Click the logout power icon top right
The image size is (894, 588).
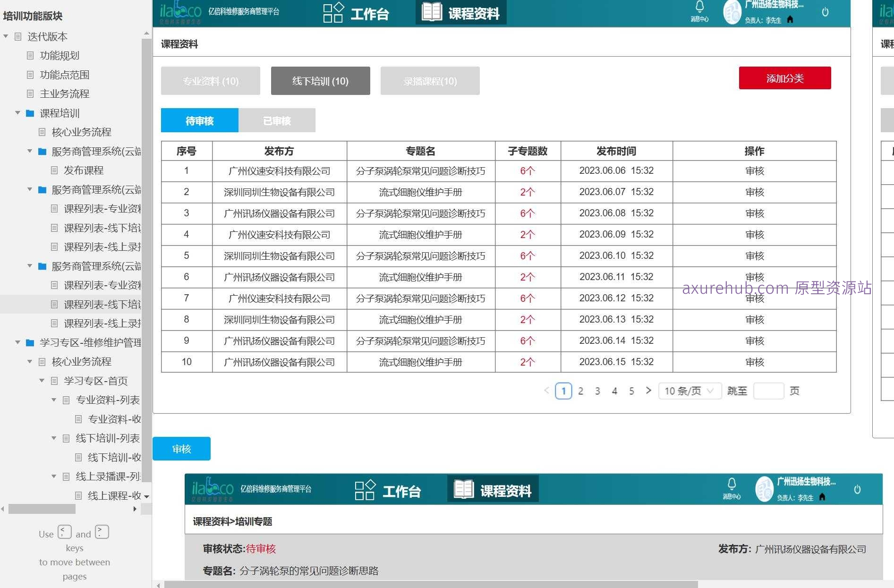(x=826, y=12)
